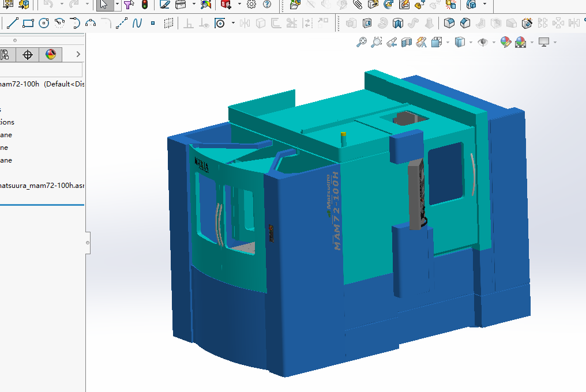Click Zoom to Area magnifier
This screenshot has width=586, height=392.
click(376, 42)
